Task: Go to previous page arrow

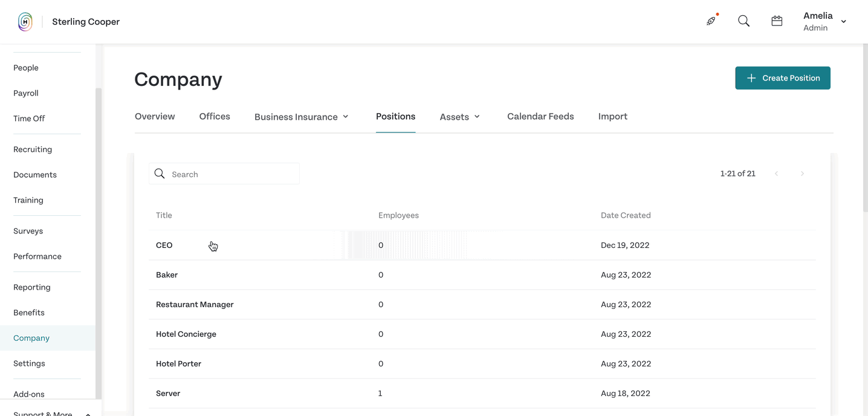Action: tap(777, 174)
